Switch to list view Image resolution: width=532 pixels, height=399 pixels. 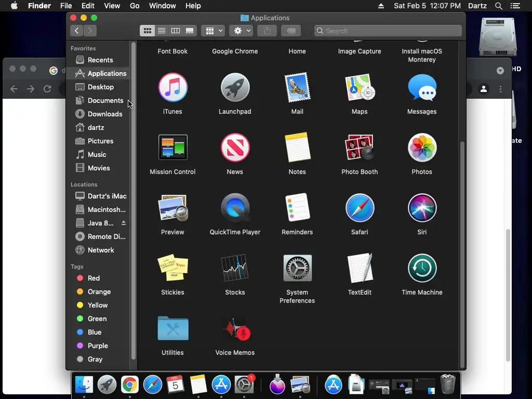pos(162,31)
